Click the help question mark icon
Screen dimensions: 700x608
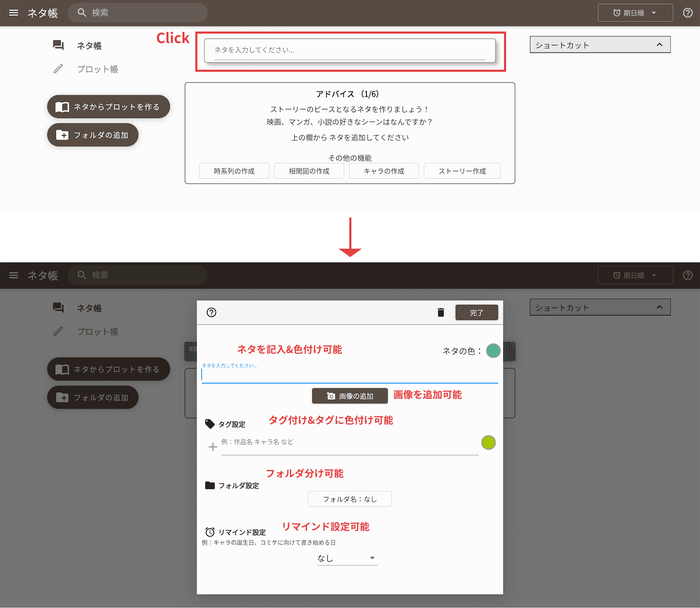(x=211, y=312)
